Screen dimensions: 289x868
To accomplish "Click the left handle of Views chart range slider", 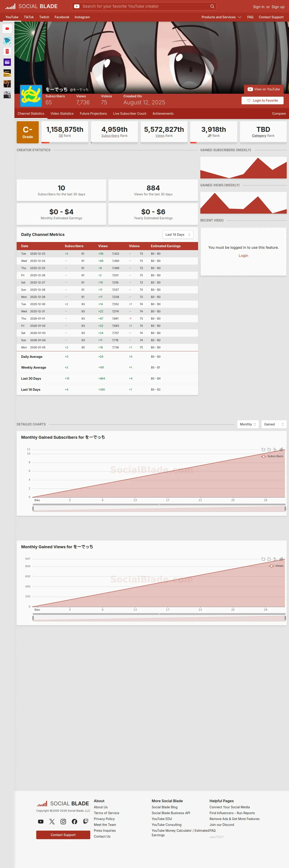I will [x=33, y=618].
